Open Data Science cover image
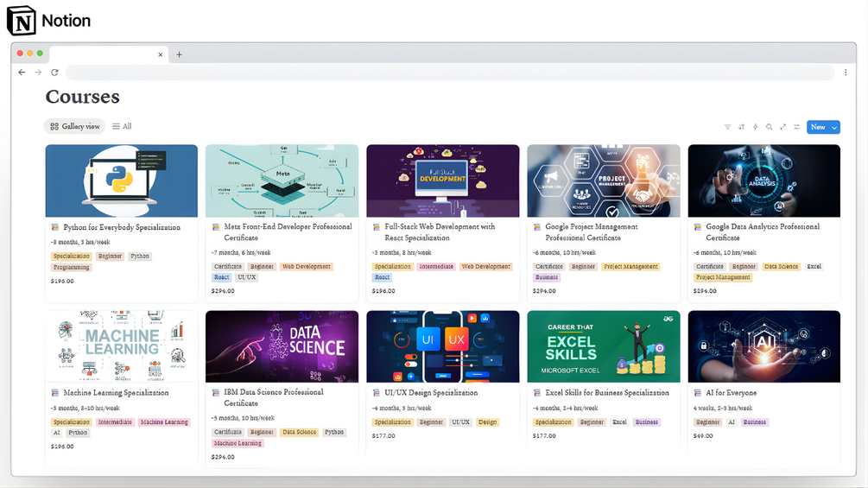The image size is (868, 488). 282,346
